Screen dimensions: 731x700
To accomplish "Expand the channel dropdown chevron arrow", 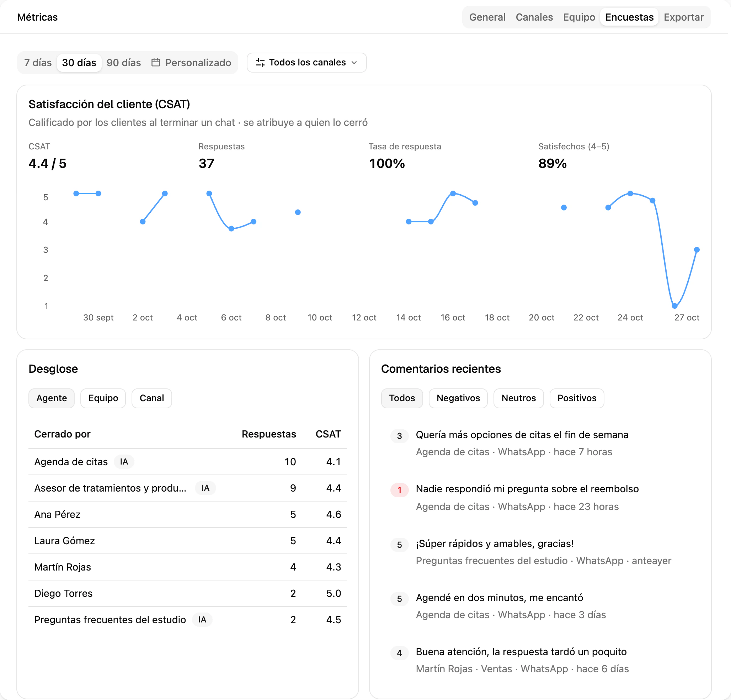I will tap(354, 62).
